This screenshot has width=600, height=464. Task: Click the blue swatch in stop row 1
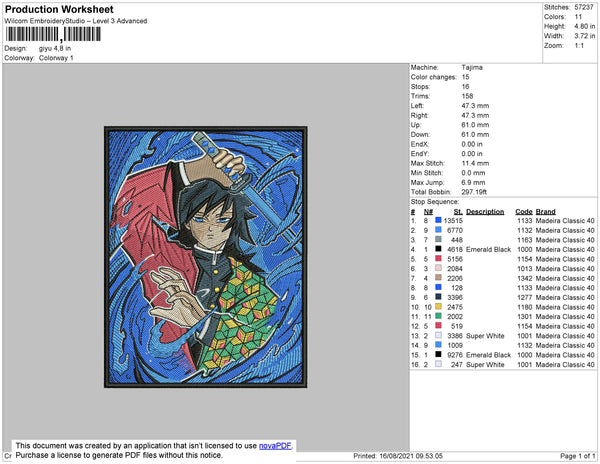click(438, 220)
